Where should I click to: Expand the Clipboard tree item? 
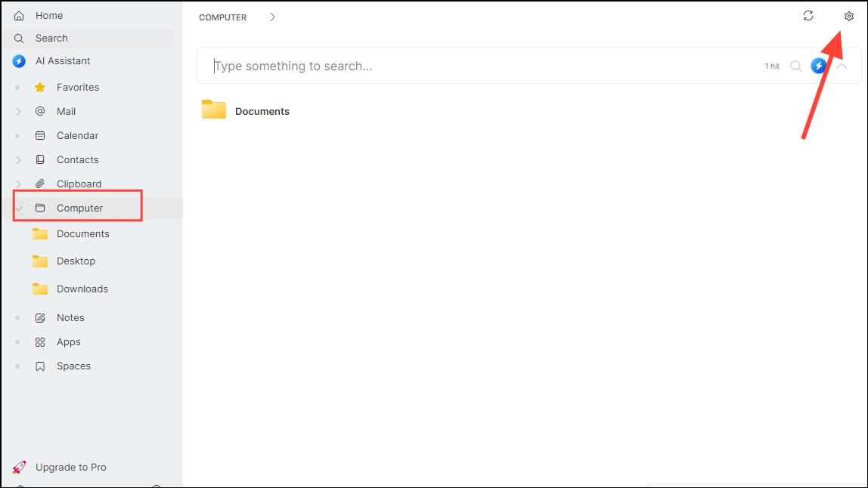(18, 184)
